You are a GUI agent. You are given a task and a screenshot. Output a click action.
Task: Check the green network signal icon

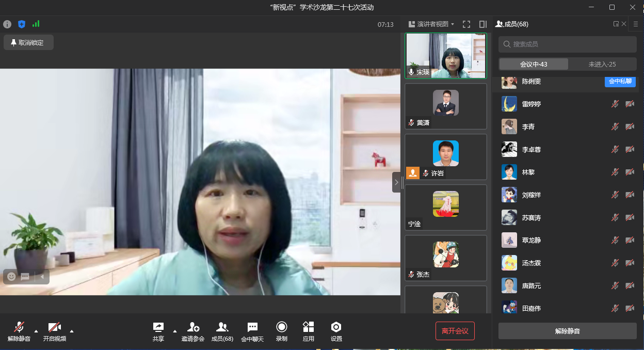tap(36, 24)
